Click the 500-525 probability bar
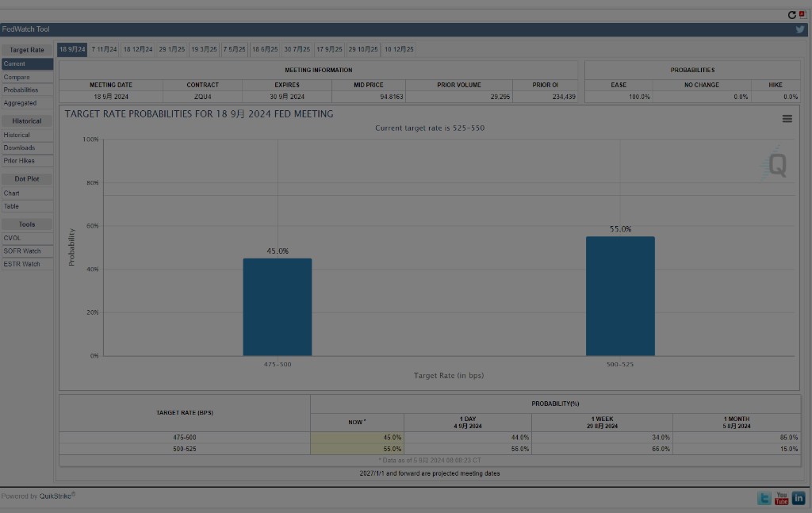Viewport: 812px width, 513px height. [x=620, y=296]
